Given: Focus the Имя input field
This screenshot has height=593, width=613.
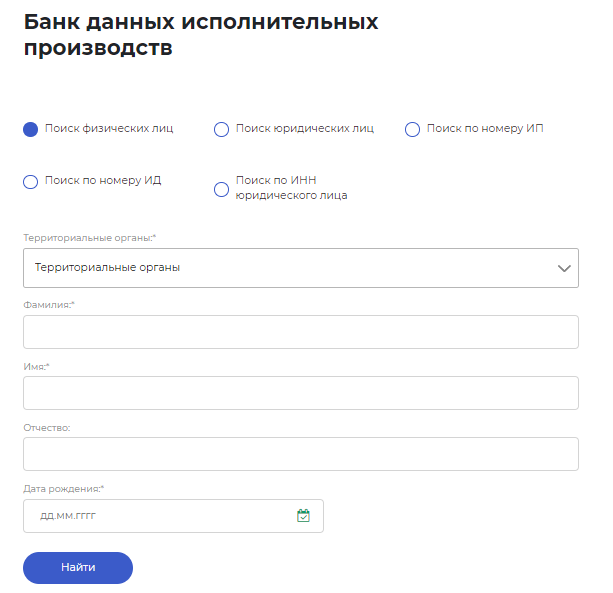Looking at the screenshot, I should pyautogui.click(x=301, y=393).
